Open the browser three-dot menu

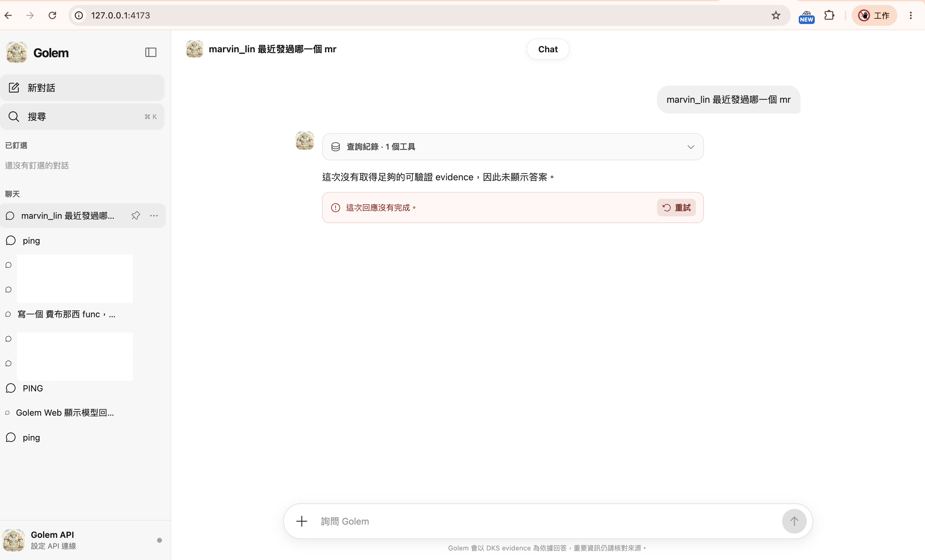[911, 15]
